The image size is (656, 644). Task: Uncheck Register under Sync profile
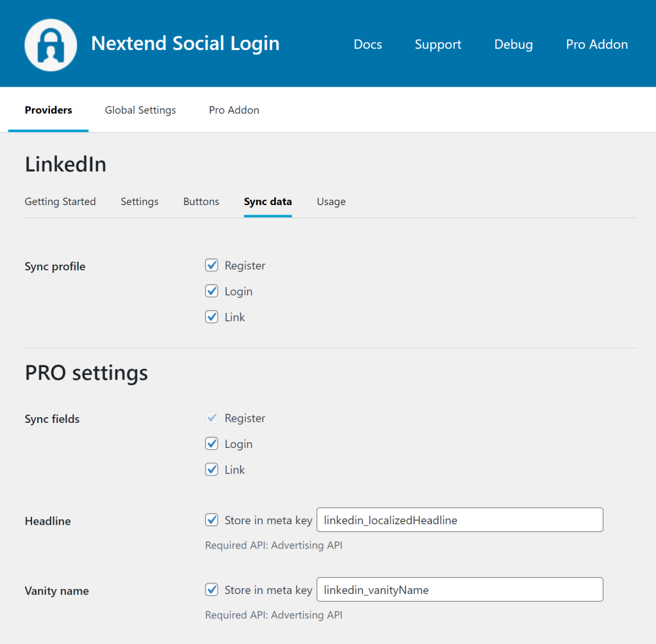coord(212,265)
